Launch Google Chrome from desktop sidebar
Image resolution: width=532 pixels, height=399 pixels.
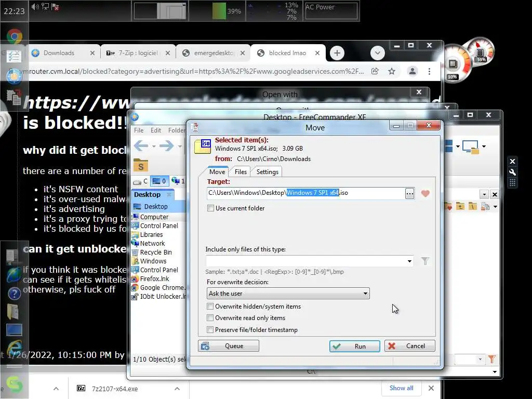14,36
